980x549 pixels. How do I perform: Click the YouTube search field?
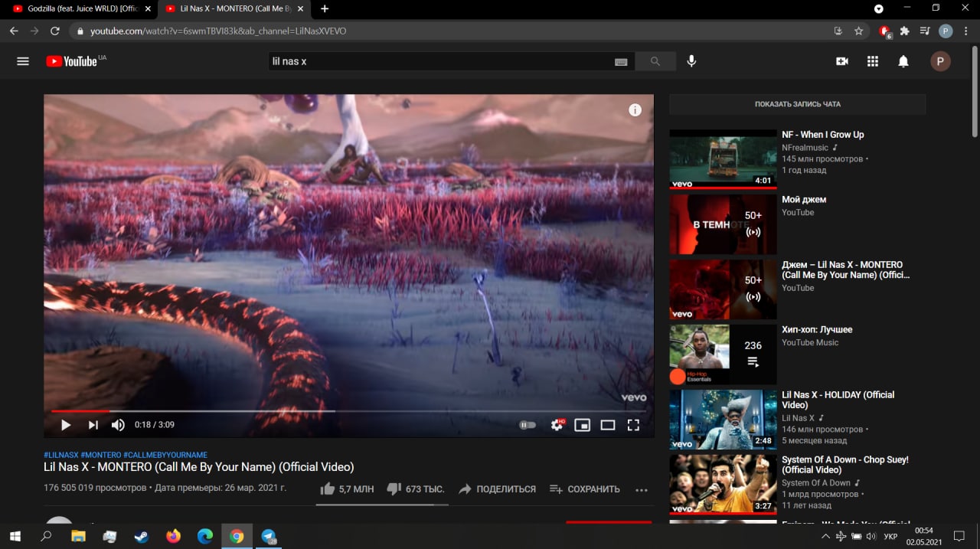440,61
